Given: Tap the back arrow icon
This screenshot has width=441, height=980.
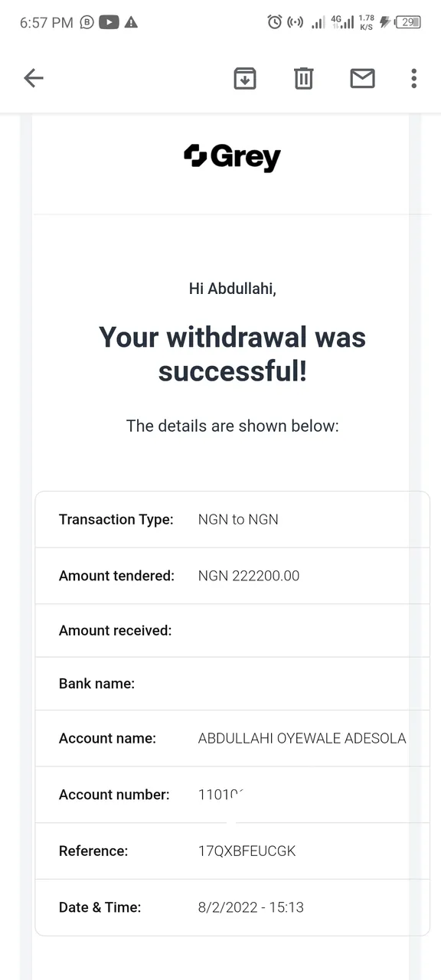Looking at the screenshot, I should (34, 77).
